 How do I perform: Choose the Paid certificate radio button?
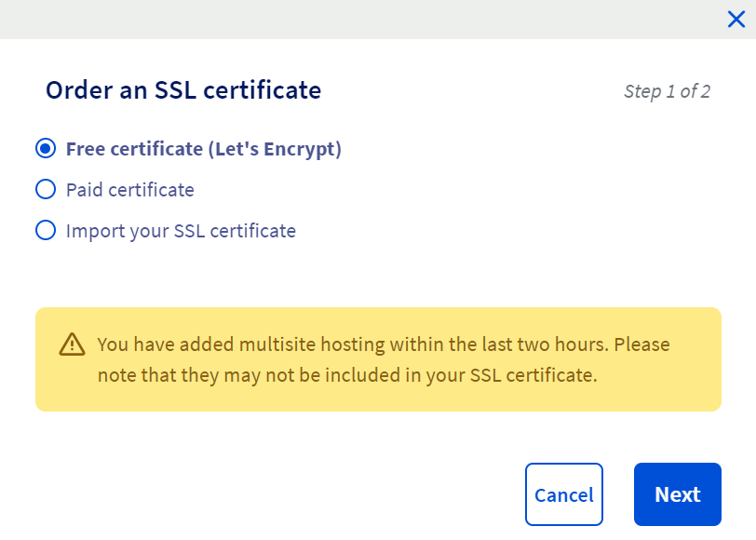point(46,190)
